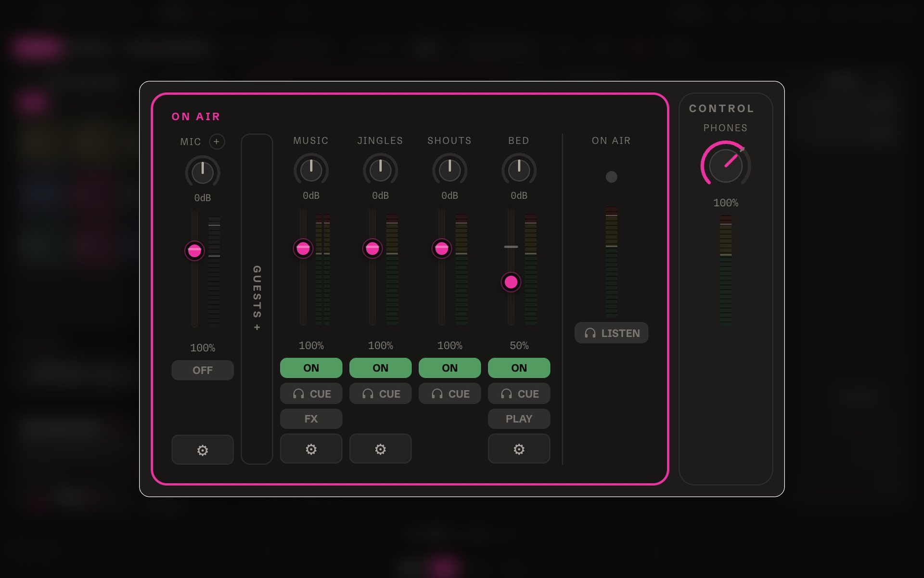
Task: Toggle the MIC channel OFF button
Action: [x=203, y=370]
